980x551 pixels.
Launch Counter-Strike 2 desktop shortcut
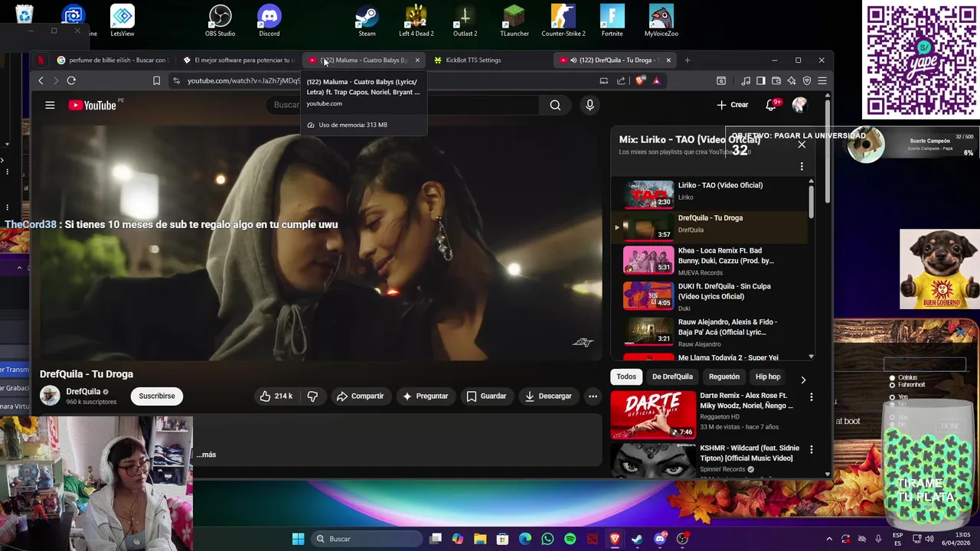click(x=563, y=21)
